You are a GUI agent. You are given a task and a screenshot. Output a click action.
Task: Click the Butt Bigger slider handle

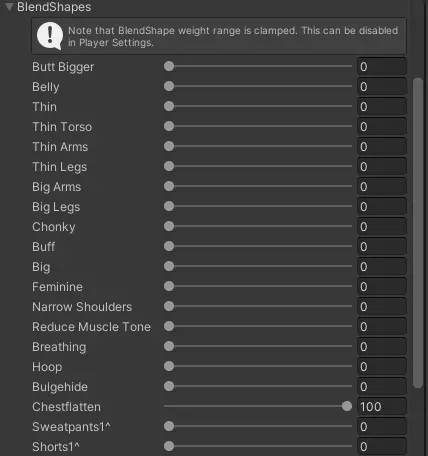pyautogui.click(x=169, y=66)
